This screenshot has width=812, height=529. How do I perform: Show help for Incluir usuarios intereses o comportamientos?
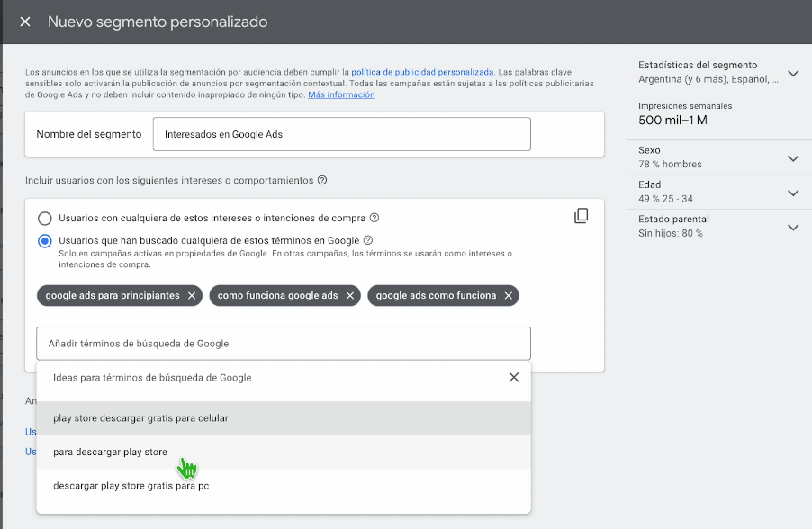322,180
